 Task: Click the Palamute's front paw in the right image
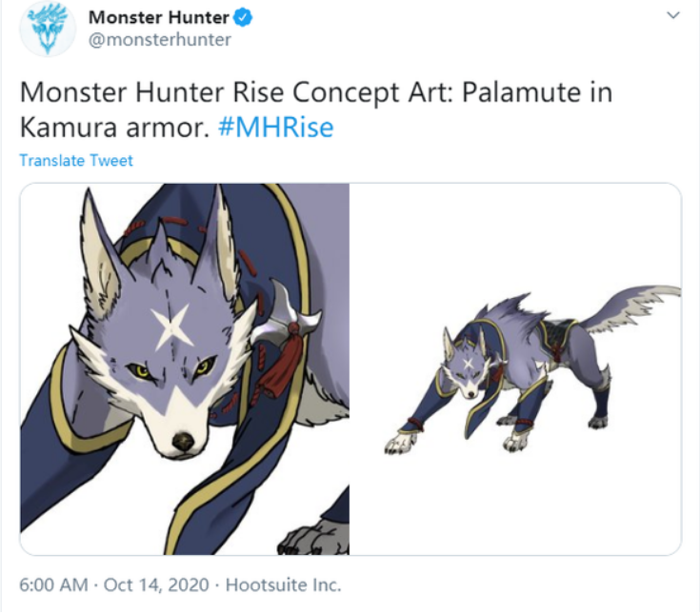[400, 445]
